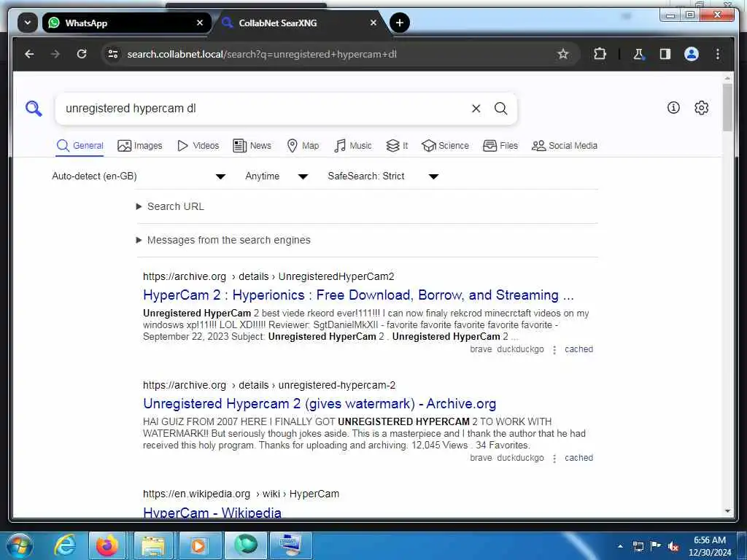Open the tab search dropdown arrow

(28, 23)
